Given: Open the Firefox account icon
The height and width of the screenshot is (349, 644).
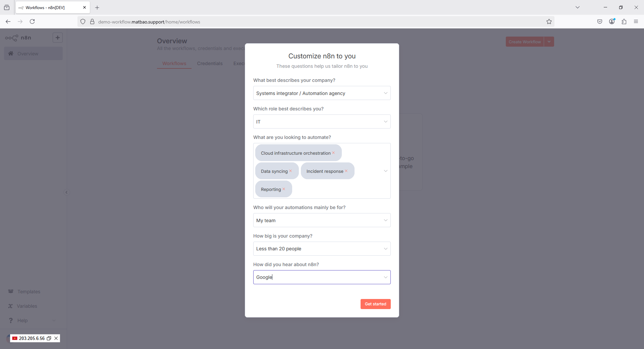Looking at the screenshot, I should (612, 21).
